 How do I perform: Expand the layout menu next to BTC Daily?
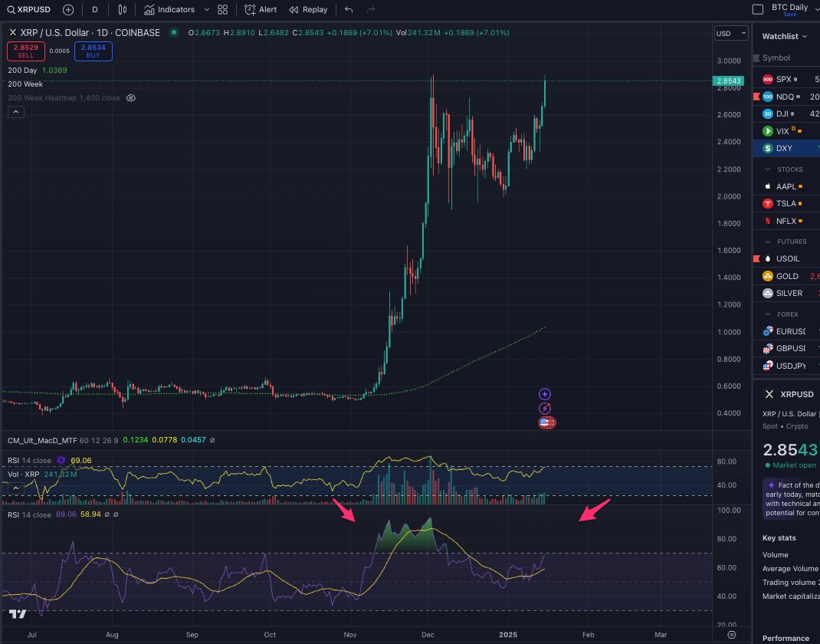pyautogui.click(x=816, y=9)
